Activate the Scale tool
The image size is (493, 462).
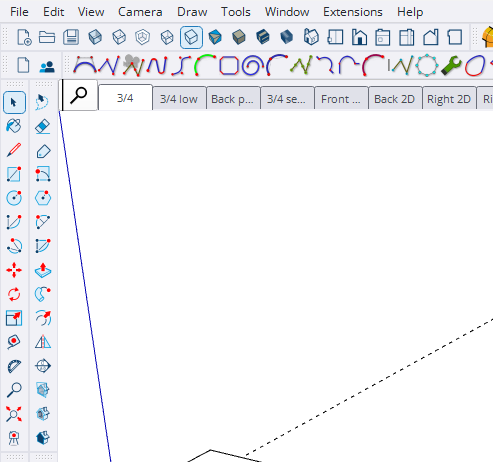14,318
